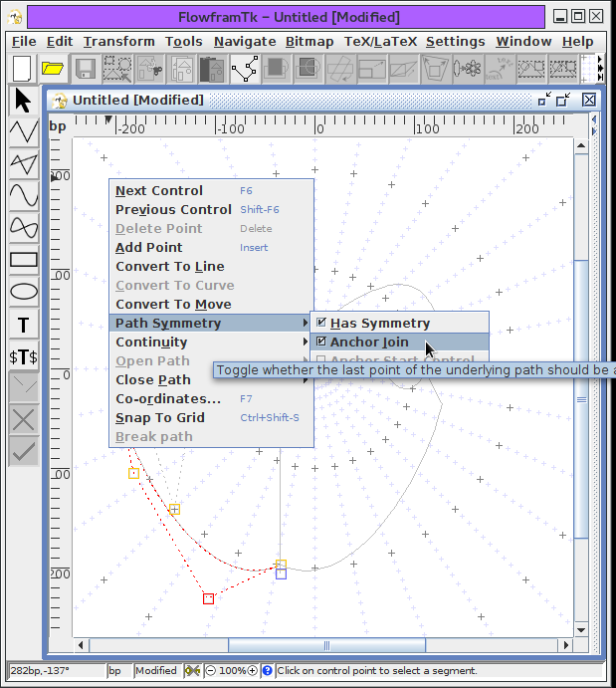This screenshot has height=688, width=616.
Task: Click the New document icon
Action: (x=22, y=69)
